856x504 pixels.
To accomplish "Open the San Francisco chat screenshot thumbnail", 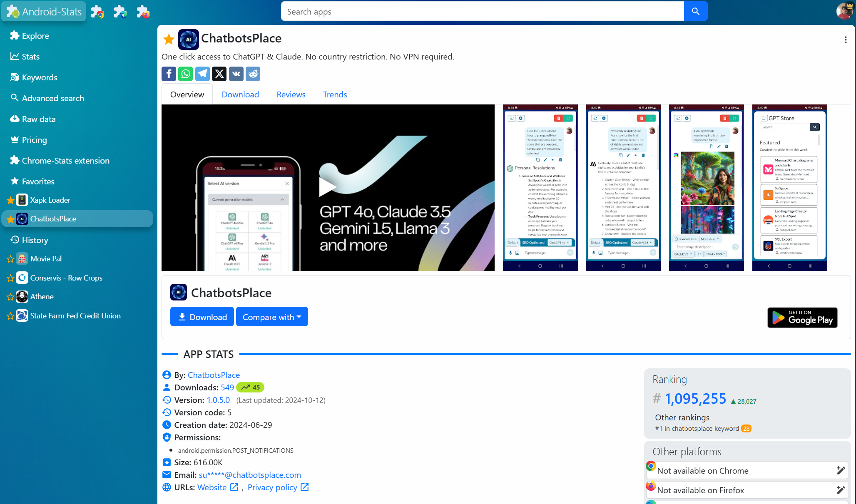I will [623, 188].
